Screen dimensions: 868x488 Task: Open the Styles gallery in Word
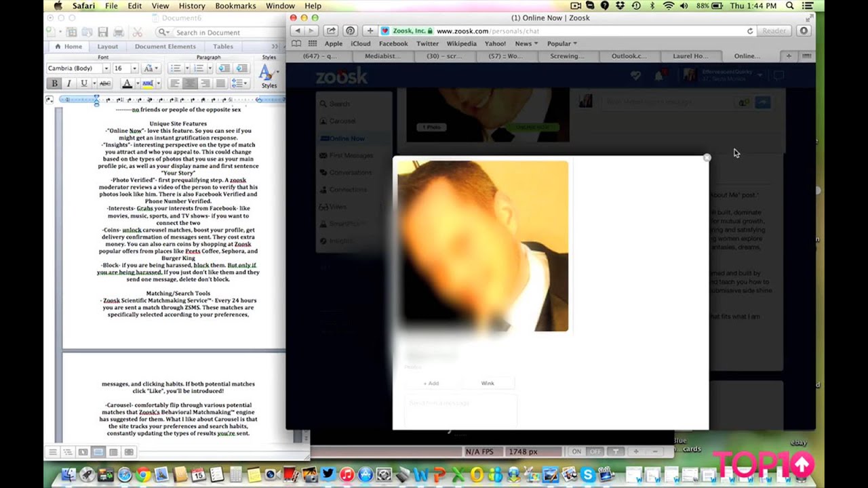(269, 75)
